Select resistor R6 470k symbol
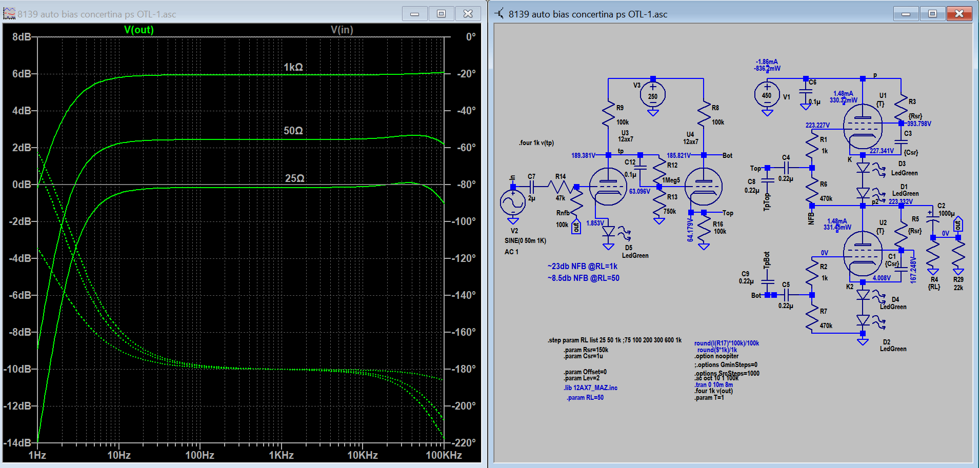Screen dimensions: 980x468 click(x=812, y=191)
